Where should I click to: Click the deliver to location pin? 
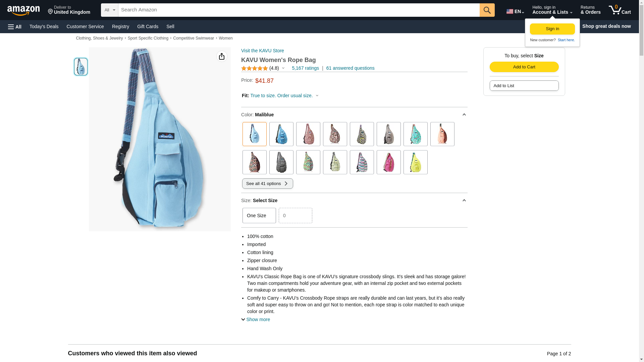(x=50, y=12)
